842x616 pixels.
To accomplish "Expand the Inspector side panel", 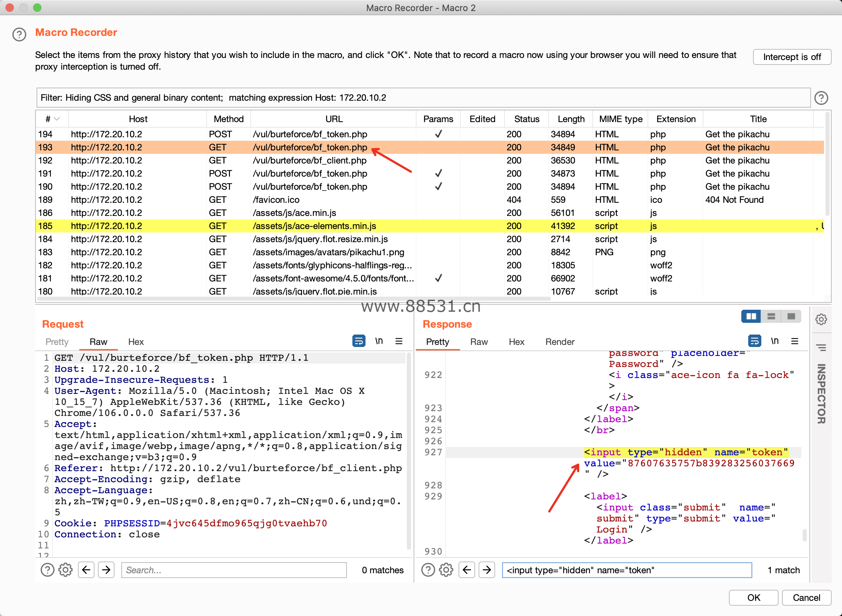I will [x=821, y=394].
